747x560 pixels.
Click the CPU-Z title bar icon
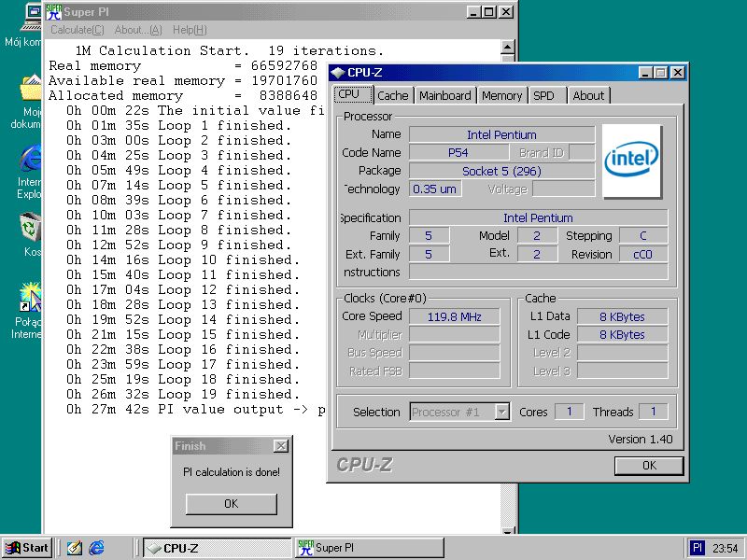(x=338, y=73)
